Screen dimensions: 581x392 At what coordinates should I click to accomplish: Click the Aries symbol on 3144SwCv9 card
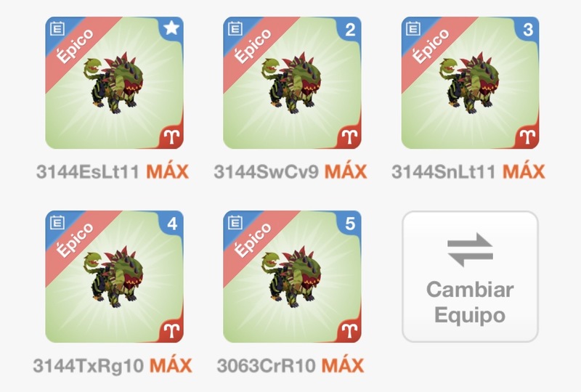coord(349,137)
